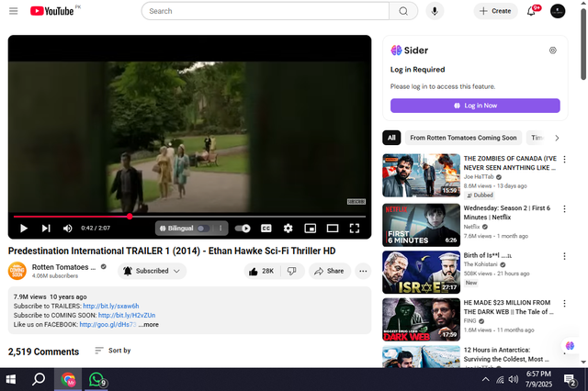Open Sider settings icon

[553, 50]
